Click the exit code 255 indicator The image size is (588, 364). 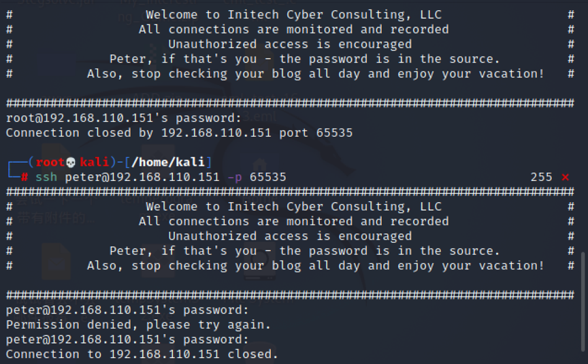pos(541,177)
